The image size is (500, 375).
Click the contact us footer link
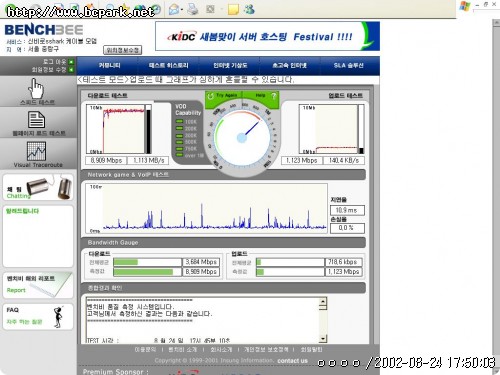[292, 361]
